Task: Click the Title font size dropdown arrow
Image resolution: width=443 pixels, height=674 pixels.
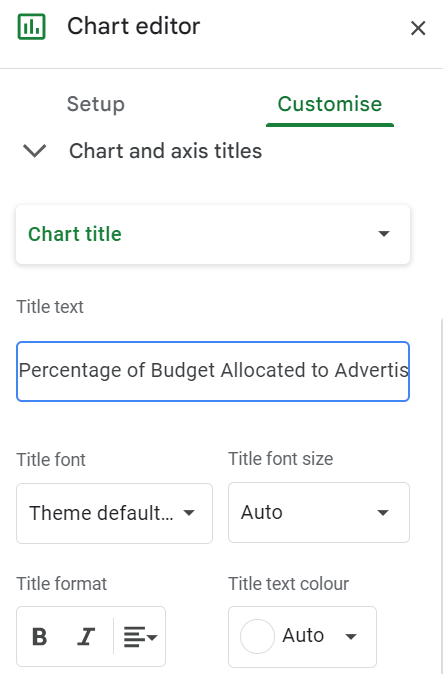Action: pyautogui.click(x=382, y=512)
